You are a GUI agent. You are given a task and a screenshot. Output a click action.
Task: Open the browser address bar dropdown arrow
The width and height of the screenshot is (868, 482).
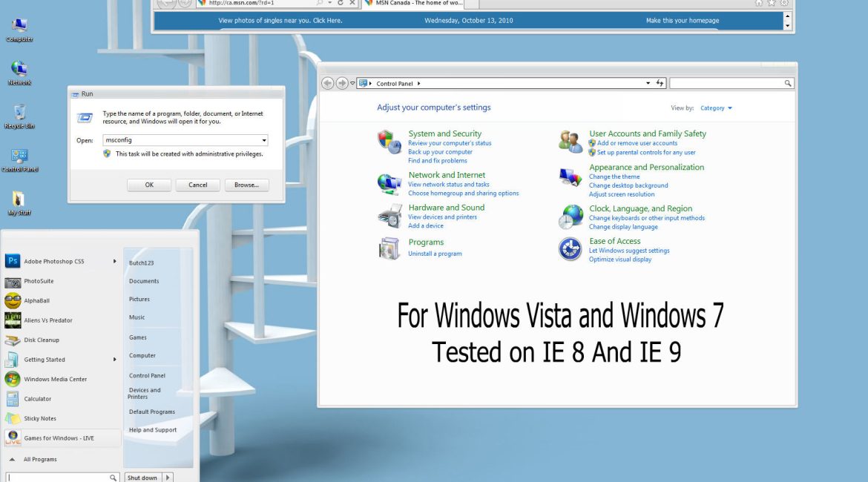click(x=329, y=3)
